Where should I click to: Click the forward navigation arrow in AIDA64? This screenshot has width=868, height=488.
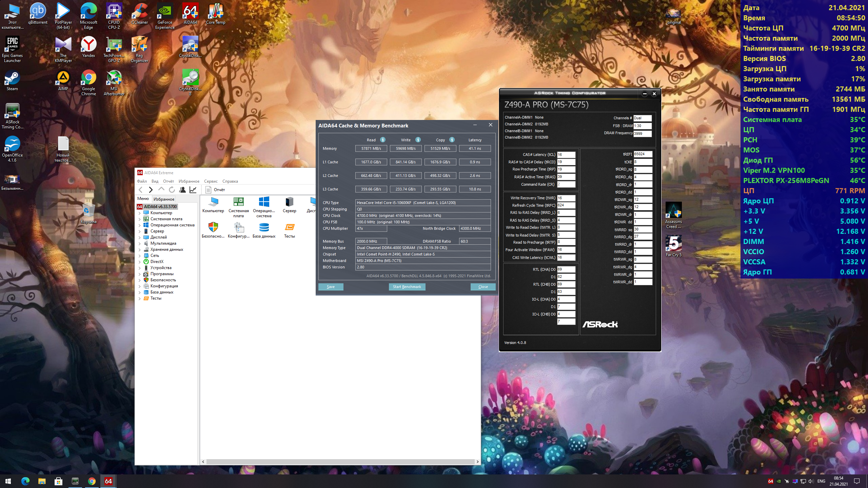tap(151, 190)
